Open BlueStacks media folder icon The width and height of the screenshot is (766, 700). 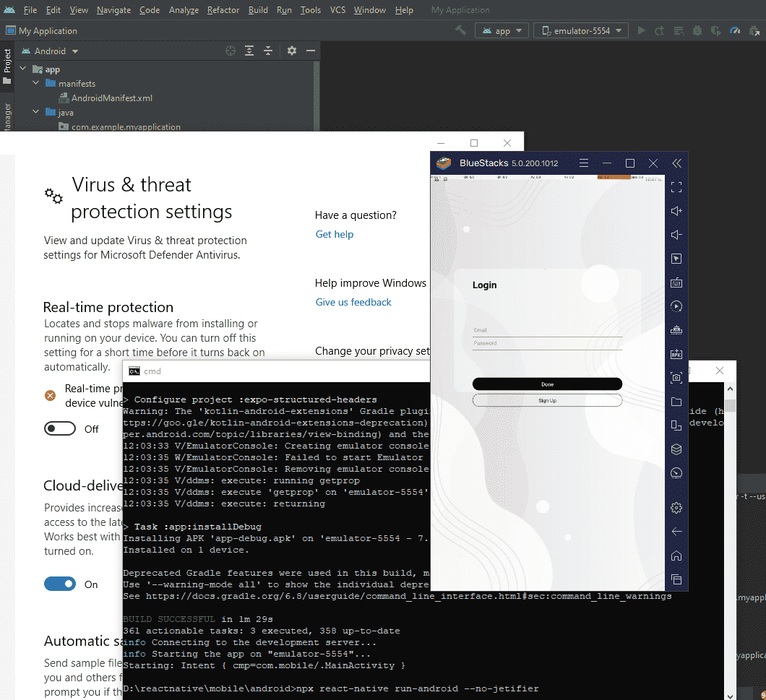(676, 402)
